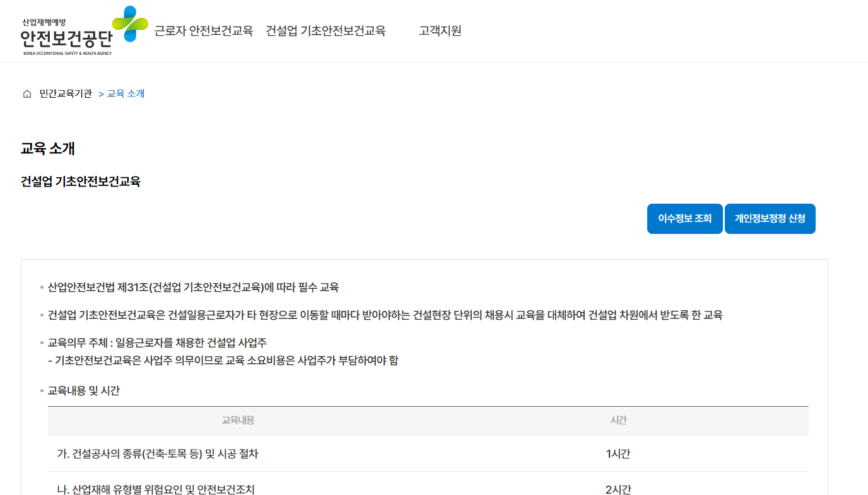Click the 건설업 기초안전보건교육 subheading
This screenshot has height=495, width=868.
pyautogui.click(x=80, y=182)
